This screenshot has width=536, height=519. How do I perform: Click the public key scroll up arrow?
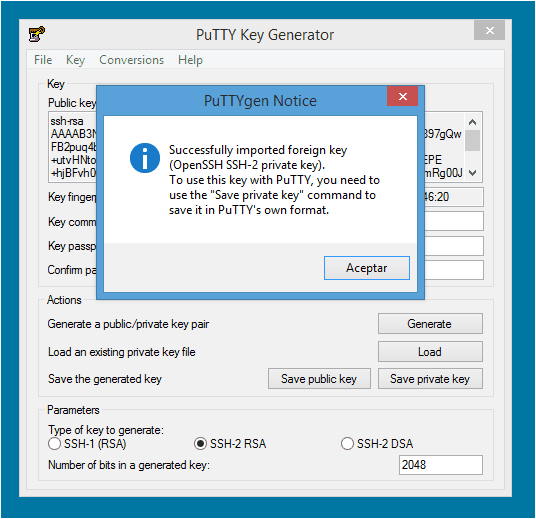point(472,122)
